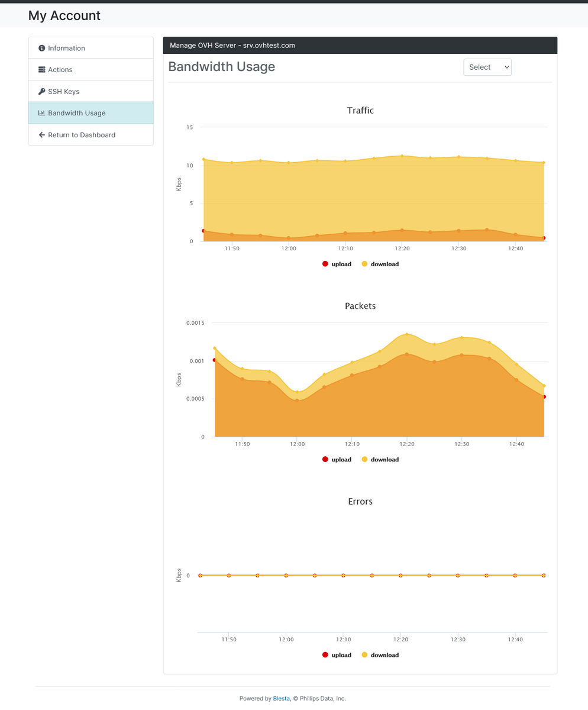The image size is (588, 710).
Task: Click the Bandwidth Usage page heading
Action: [x=222, y=67]
